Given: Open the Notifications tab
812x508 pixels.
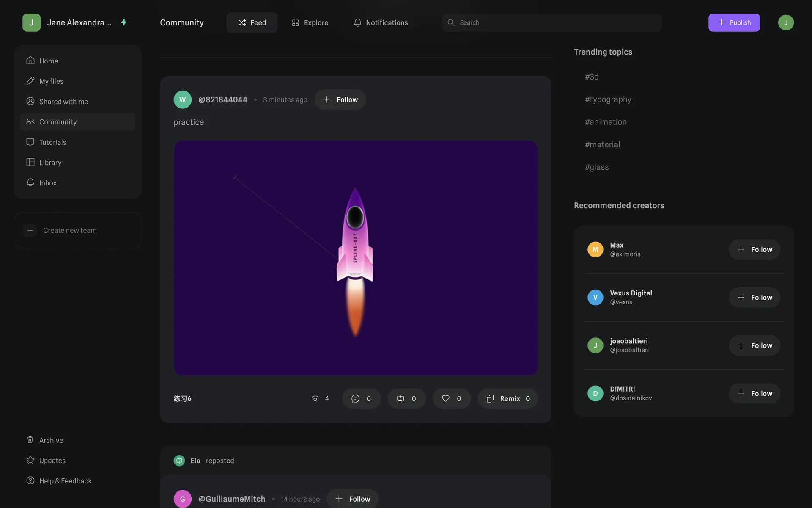Looking at the screenshot, I should coord(381,22).
